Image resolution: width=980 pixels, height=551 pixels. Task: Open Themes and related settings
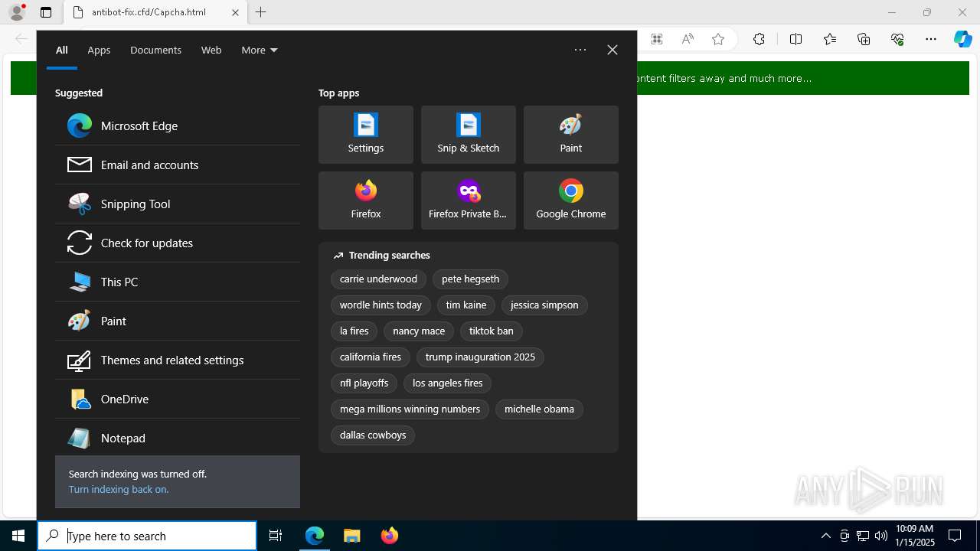pos(178,360)
